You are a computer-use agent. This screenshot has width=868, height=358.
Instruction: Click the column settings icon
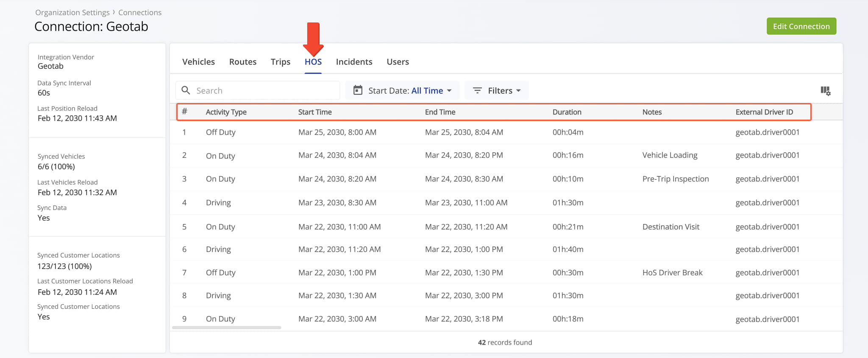(825, 91)
